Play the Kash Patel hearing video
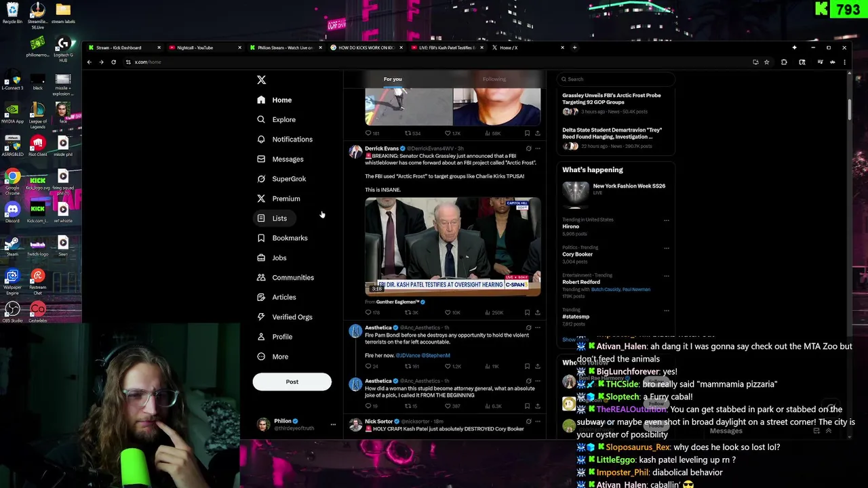 pos(452,247)
